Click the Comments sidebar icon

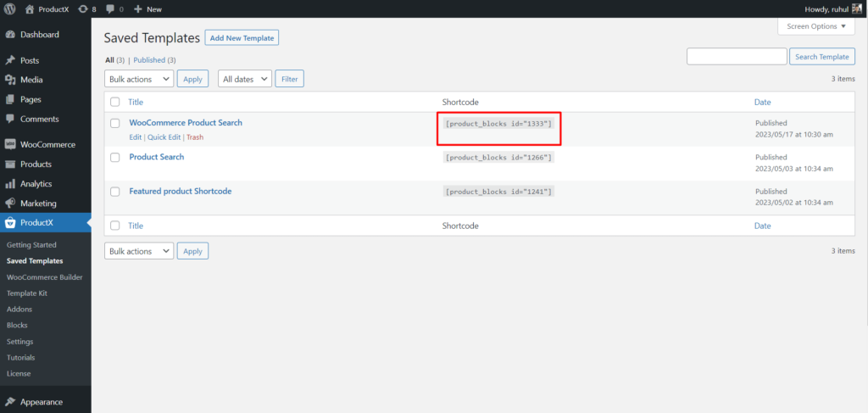[10, 119]
